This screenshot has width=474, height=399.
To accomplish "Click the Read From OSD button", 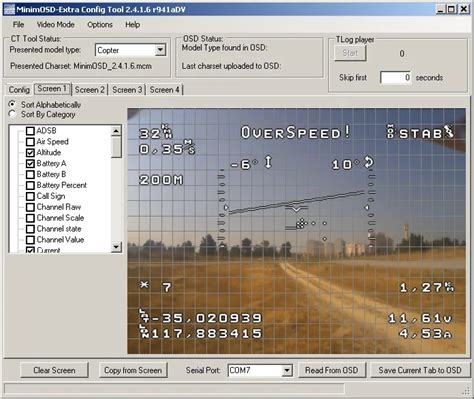I will coord(332,370).
